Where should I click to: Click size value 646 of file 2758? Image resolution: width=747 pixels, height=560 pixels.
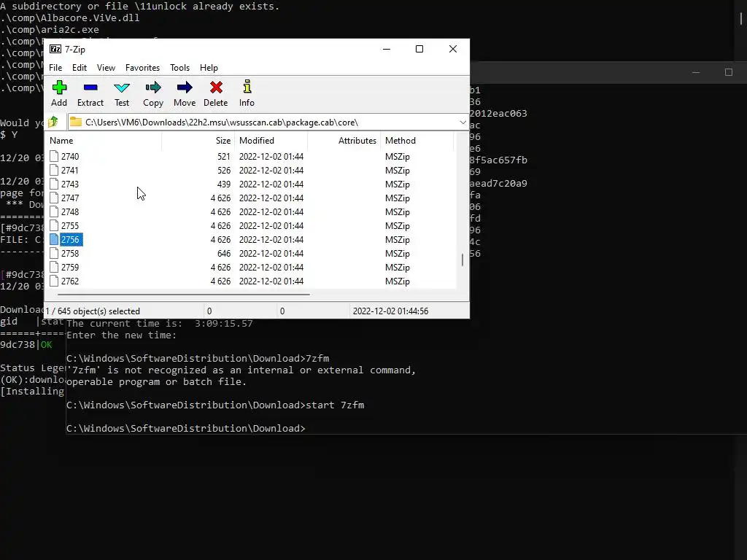[x=224, y=253]
